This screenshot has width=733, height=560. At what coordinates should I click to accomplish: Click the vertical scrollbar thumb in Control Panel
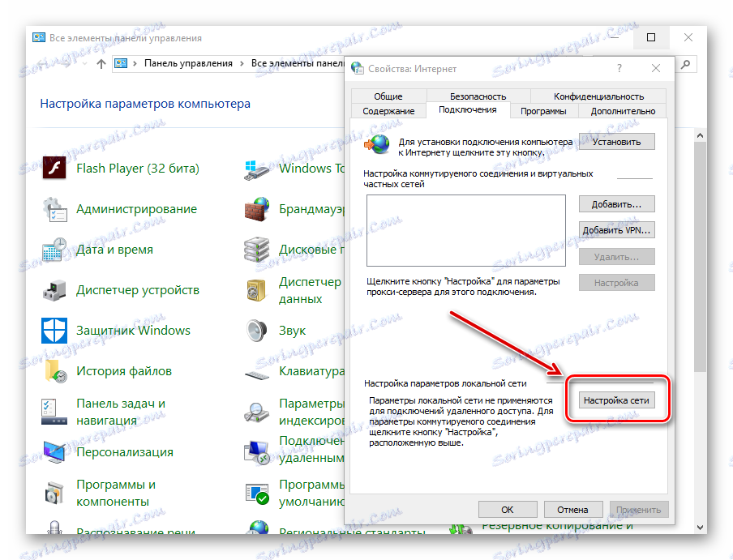(700, 257)
